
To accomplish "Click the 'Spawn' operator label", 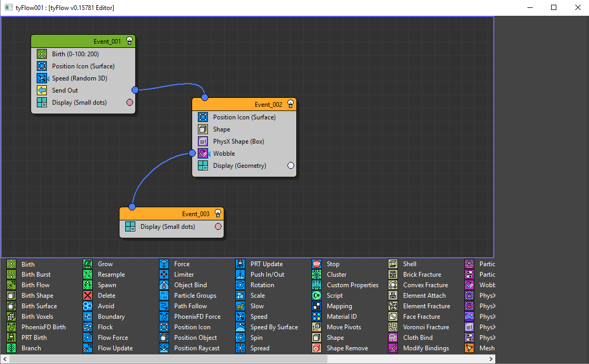I will 107,285.
